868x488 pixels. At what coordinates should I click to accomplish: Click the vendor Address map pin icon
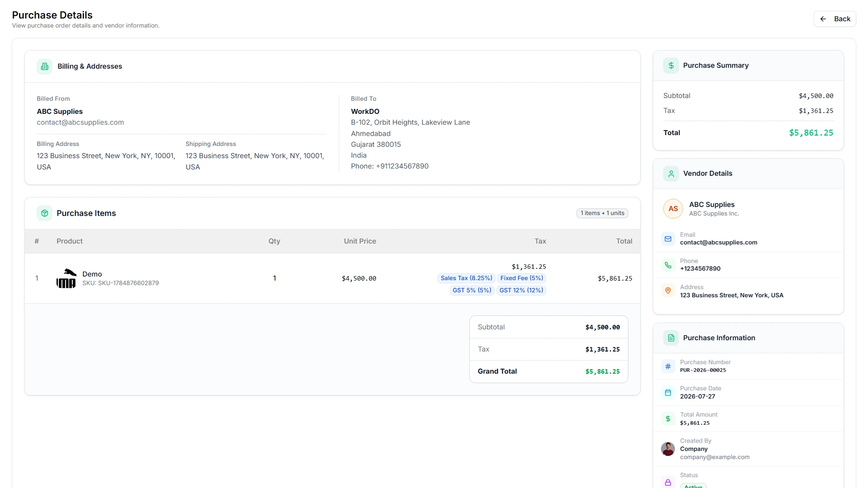tap(668, 291)
